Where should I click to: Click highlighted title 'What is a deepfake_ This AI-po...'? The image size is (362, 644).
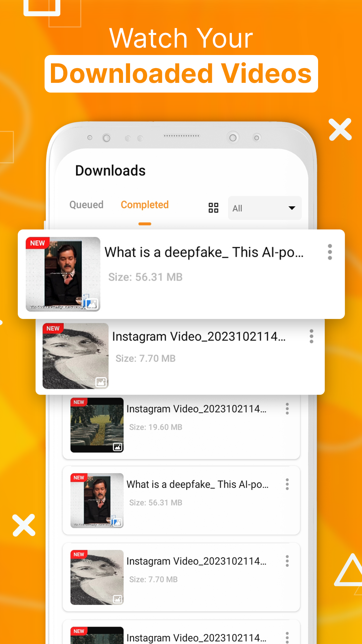(x=204, y=252)
